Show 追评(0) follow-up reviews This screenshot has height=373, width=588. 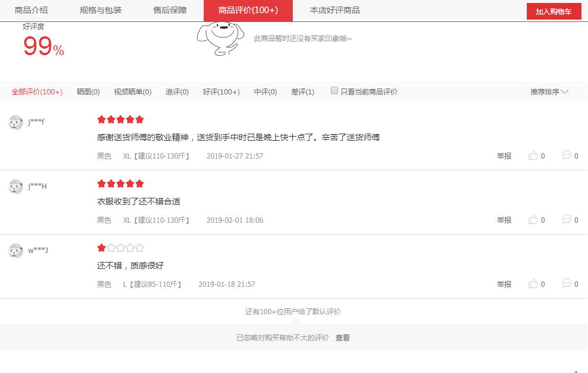point(177,92)
